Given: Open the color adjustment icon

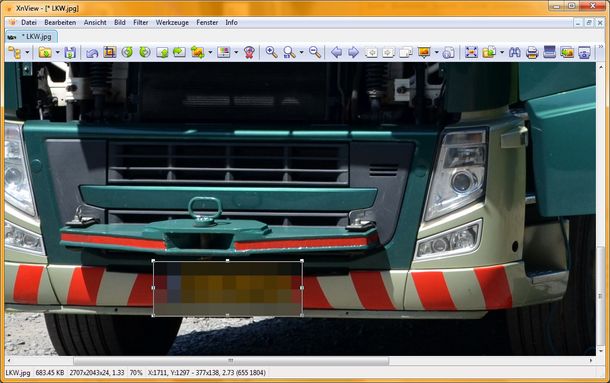Looking at the screenshot, I should coord(224,52).
